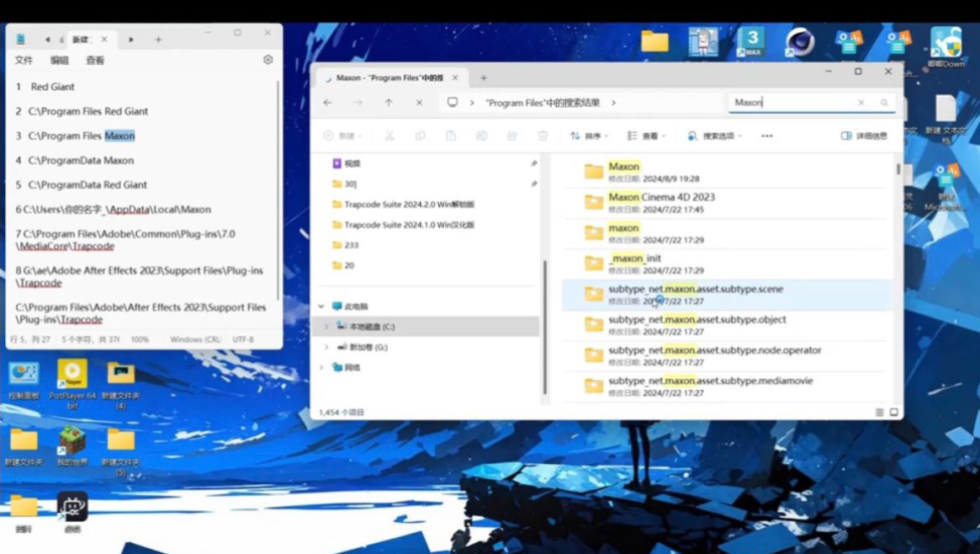Click the Paste icon in Explorer toolbar
The width and height of the screenshot is (980, 554).
coord(451,136)
